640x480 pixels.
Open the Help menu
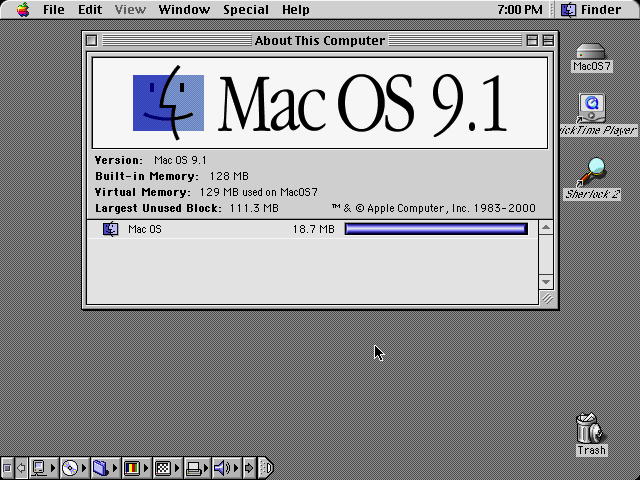296,9
